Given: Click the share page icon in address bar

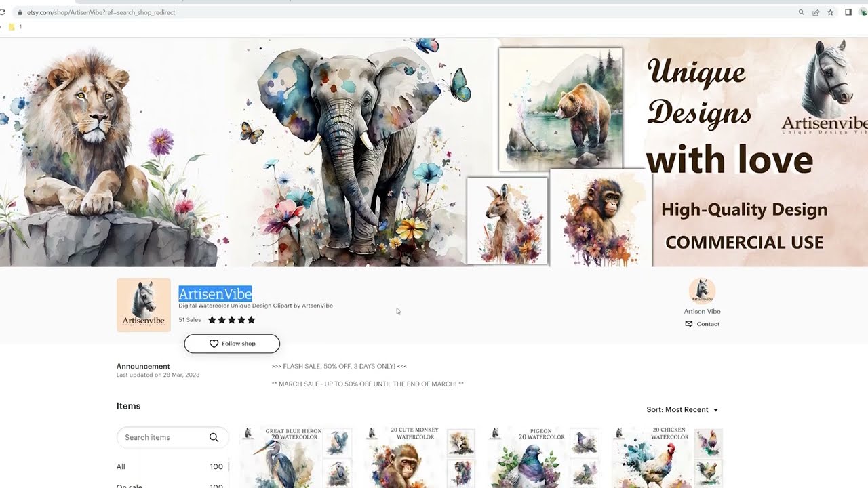Looking at the screenshot, I should point(816,12).
